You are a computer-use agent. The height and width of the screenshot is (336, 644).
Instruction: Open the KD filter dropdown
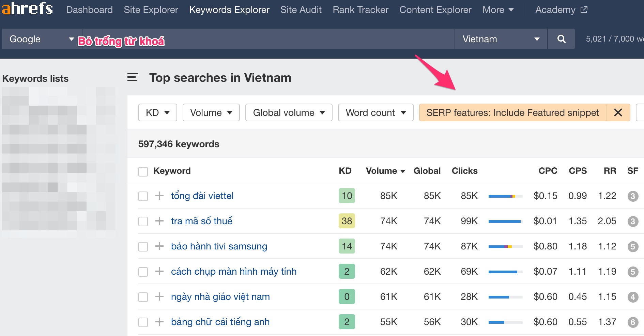(x=157, y=112)
